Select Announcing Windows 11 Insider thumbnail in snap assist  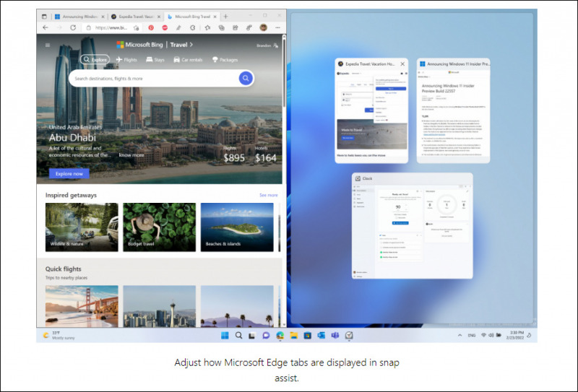(454, 110)
